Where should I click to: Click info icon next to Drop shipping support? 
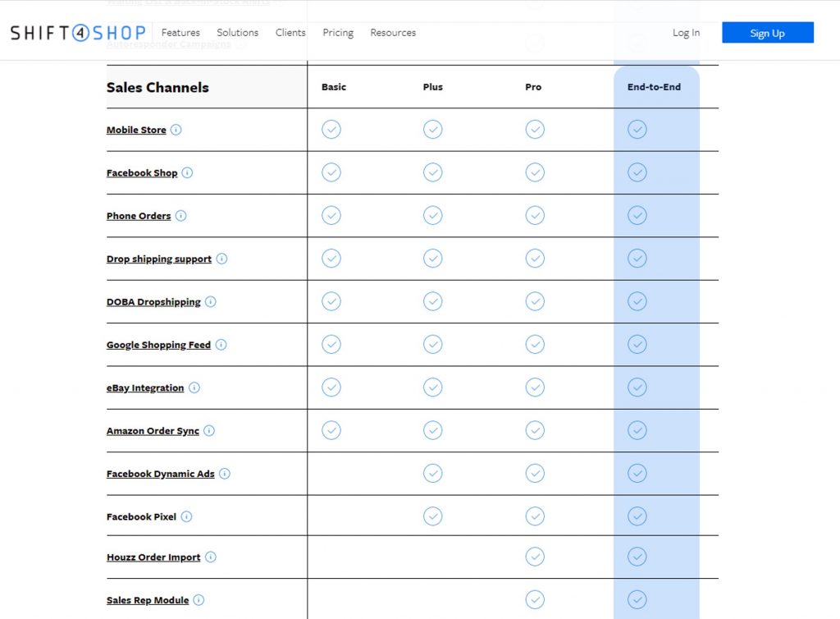(221, 259)
